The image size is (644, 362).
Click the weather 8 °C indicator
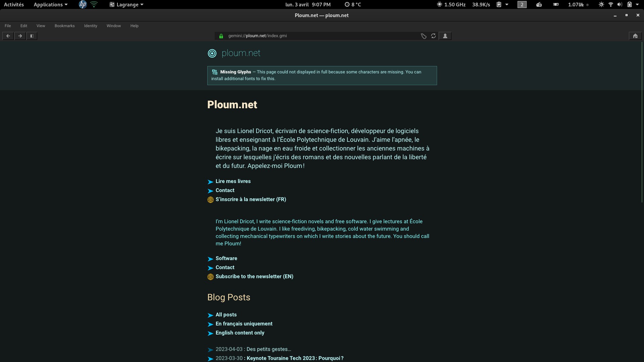pyautogui.click(x=353, y=4)
